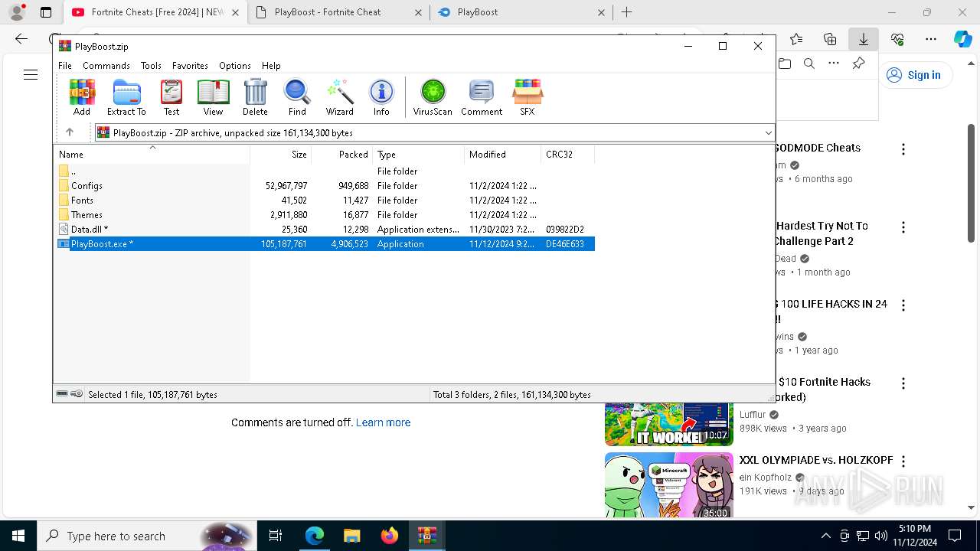This screenshot has width=980, height=551.
Task: Open the Comment tool
Action: coord(482,97)
